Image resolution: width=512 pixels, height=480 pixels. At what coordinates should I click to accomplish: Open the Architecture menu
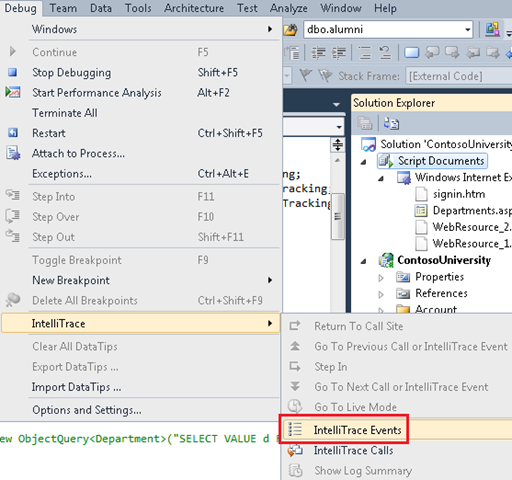pos(194,8)
